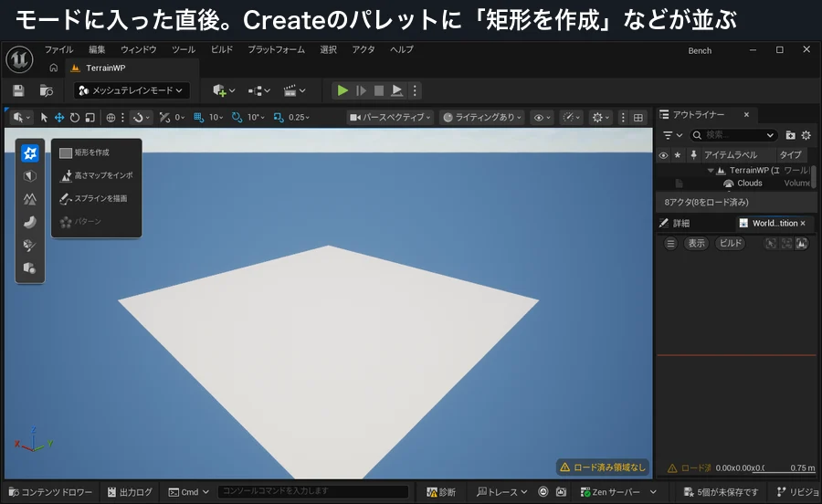822x504 pixels.
Task: Start play with the green Play button
Action: (x=342, y=90)
